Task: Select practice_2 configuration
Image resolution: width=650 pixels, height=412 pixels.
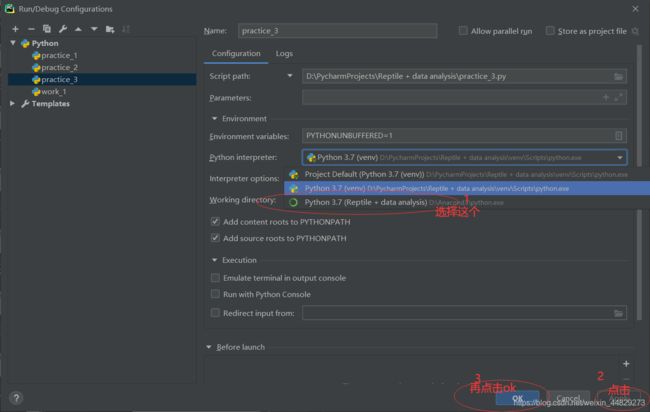Action: click(60, 68)
